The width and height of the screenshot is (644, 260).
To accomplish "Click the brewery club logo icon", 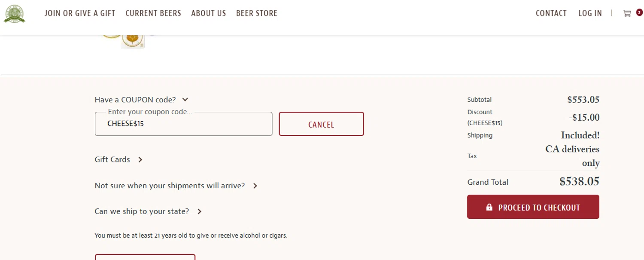I will pyautogui.click(x=15, y=13).
